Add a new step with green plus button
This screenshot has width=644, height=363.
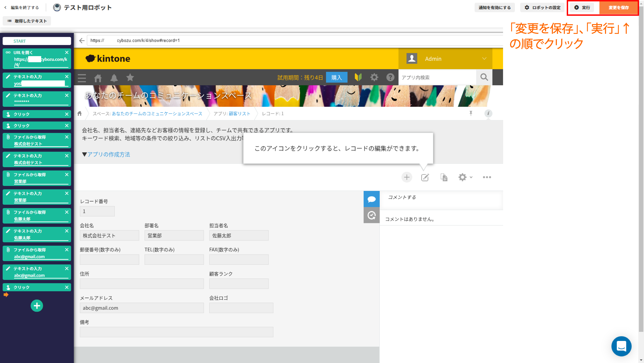click(37, 306)
